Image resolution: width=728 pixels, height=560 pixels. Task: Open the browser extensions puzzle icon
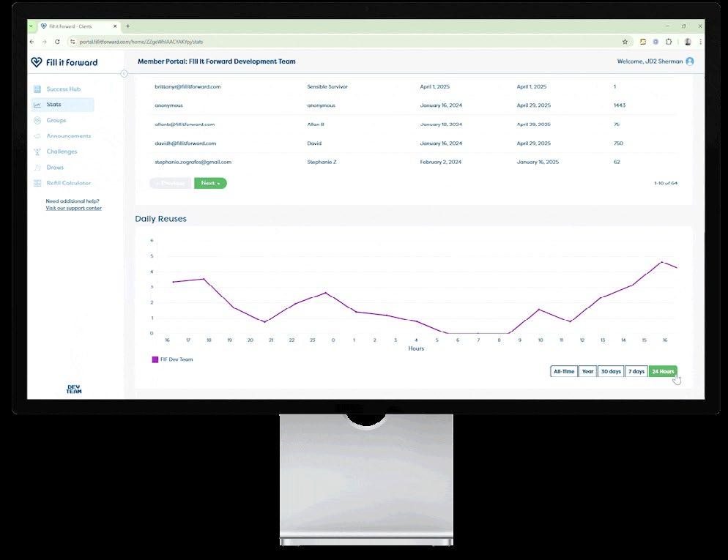669,42
